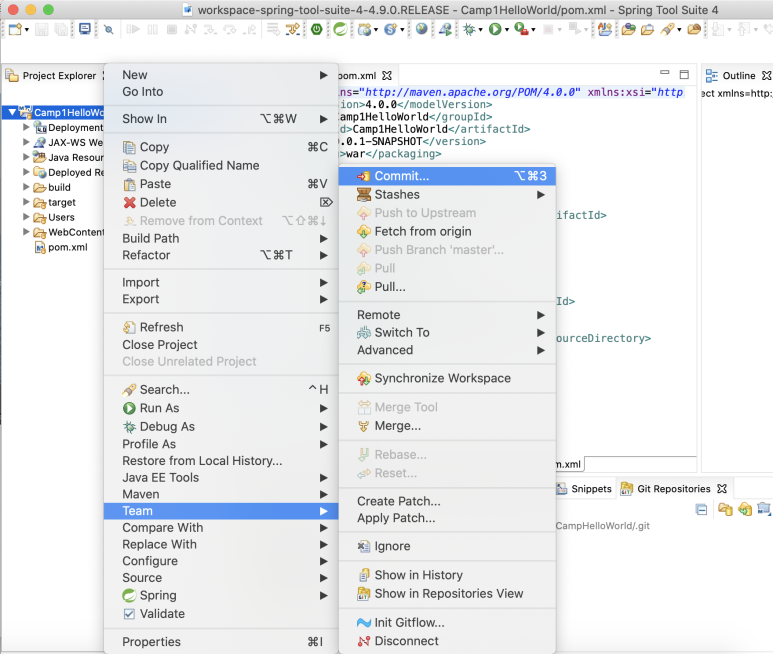Click the red Delete X icon

tap(130, 203)
